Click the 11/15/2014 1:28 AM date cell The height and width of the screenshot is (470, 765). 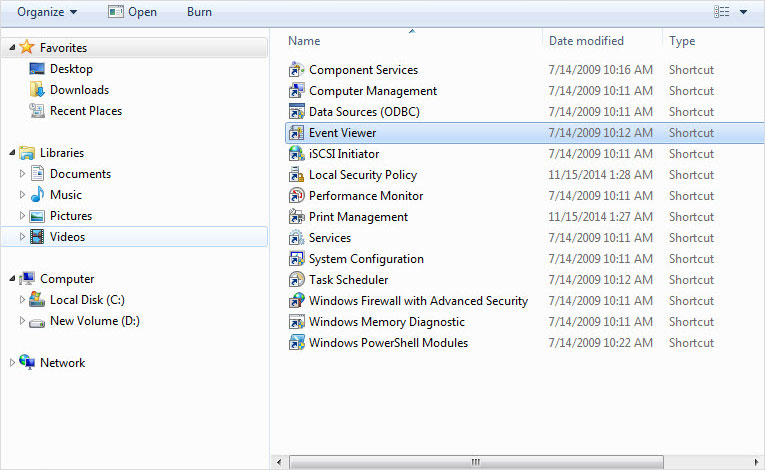pyautogui.click(x=600, y=175)
